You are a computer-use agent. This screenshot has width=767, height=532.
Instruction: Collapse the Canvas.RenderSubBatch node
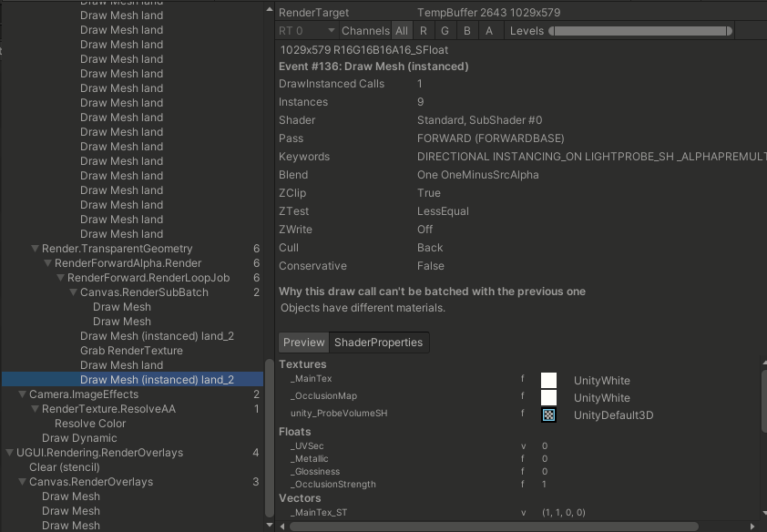[74, 292]
